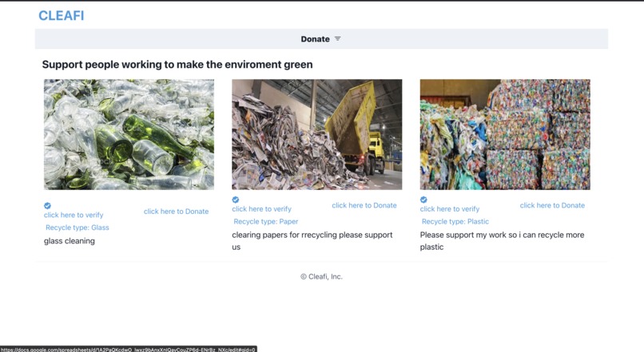Click here to Donate for glass cleaning

tap(177, 212)
